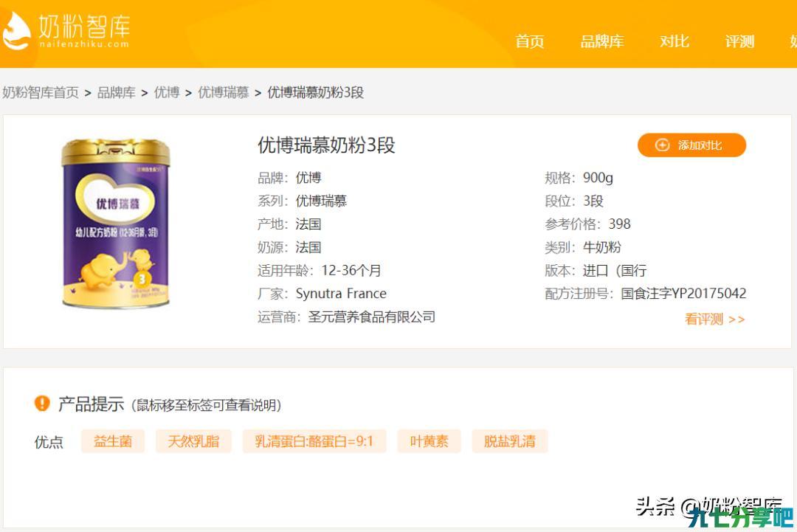Follow the 品牌库 breadcrumb link

coord(117,92)
